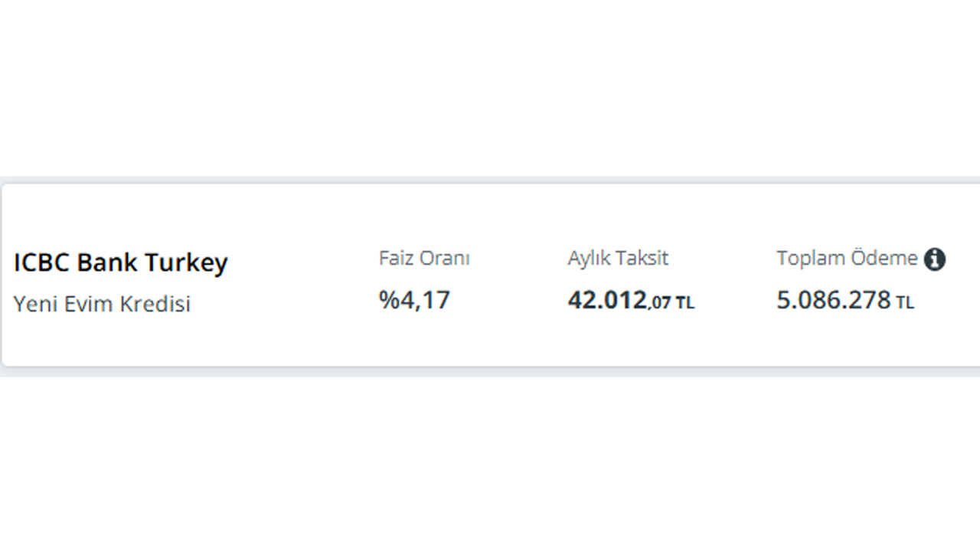Click the TL suffix after the total payment
980x551 pixels.
coord(905,303)
